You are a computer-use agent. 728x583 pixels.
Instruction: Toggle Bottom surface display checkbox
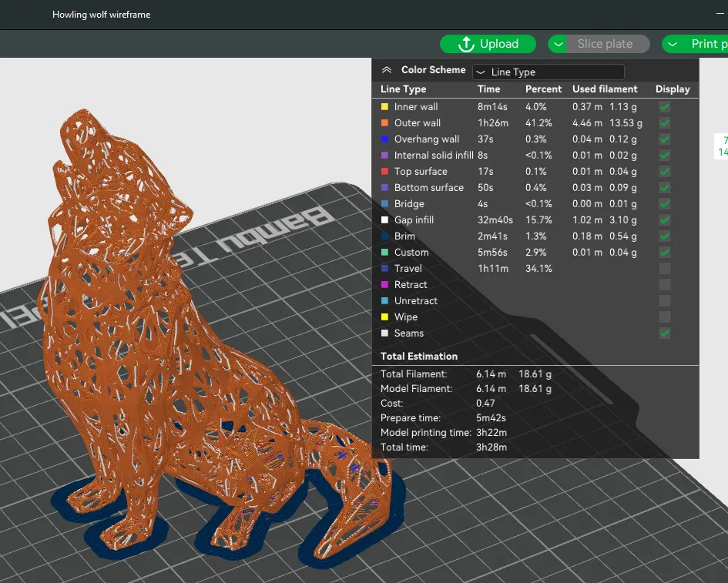[x=665, y=187]
